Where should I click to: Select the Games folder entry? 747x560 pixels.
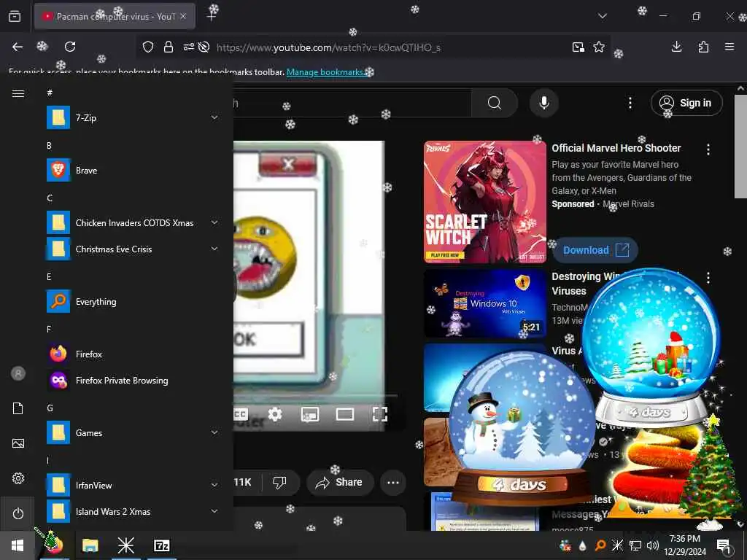(133, 432)
